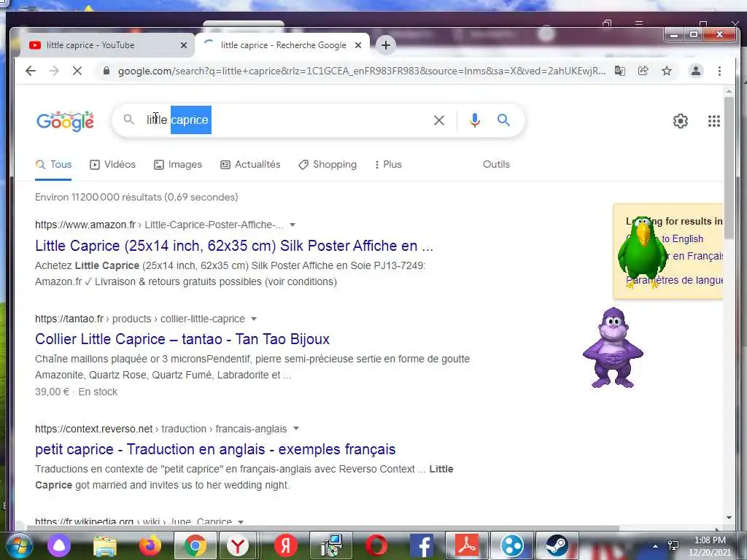Click the blue magnifier search button
This screenshot has width=747, height=560.
pyautogui.click(x=503, y=120)
